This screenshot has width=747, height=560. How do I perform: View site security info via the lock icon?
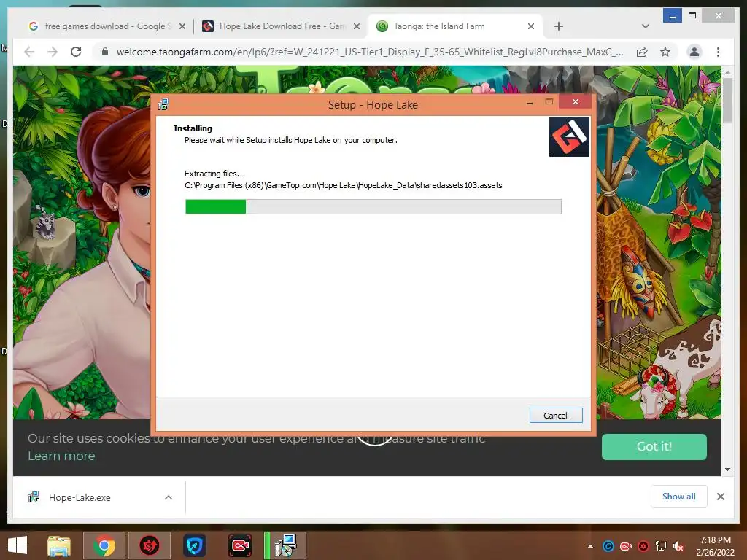click(105, 52)
